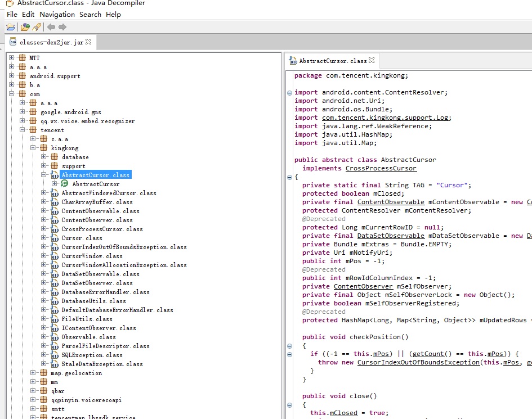The image size is (532, 419).
Task: Click the tencent package icon
Action: [x=33, y=130]
